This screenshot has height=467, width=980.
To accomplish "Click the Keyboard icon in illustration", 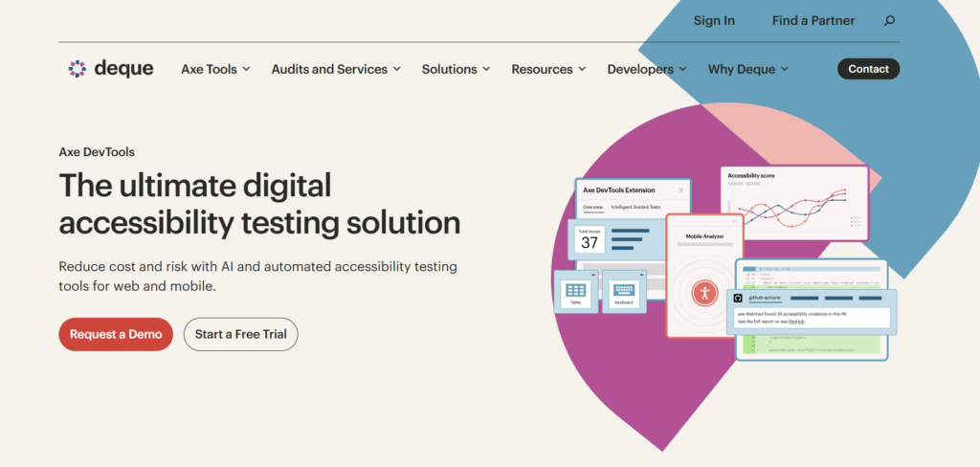I will pyautogui.click(x=624, y=292).
